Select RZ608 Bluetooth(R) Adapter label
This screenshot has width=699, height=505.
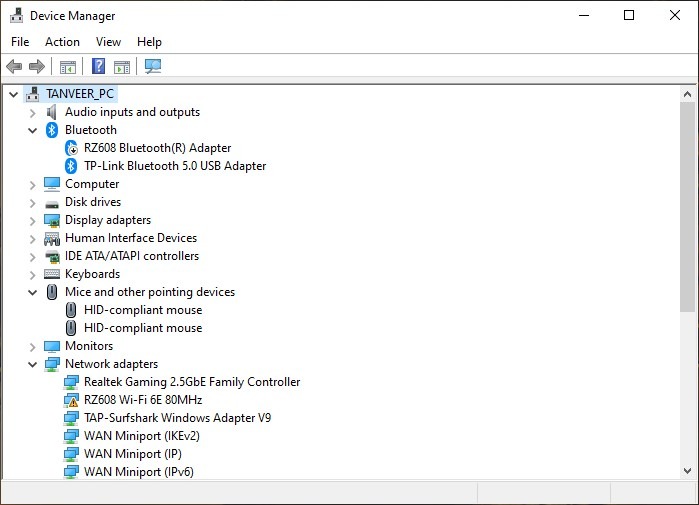(x=158, y=148)
